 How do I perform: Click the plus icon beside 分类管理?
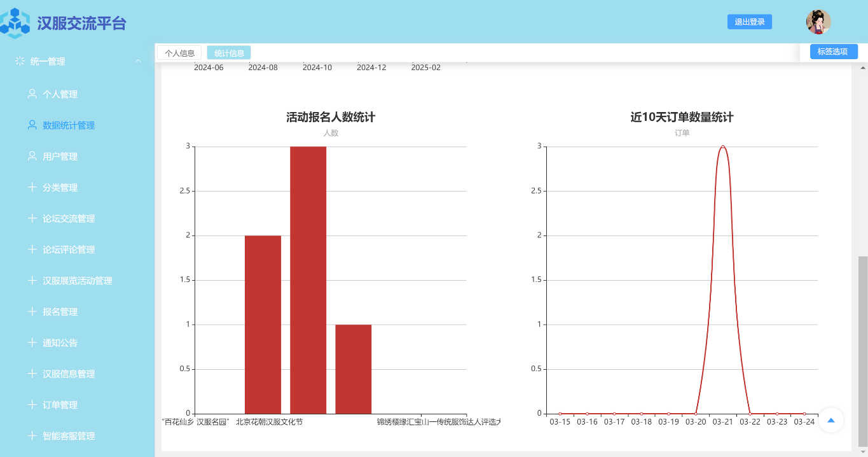(x=32, y=187)
